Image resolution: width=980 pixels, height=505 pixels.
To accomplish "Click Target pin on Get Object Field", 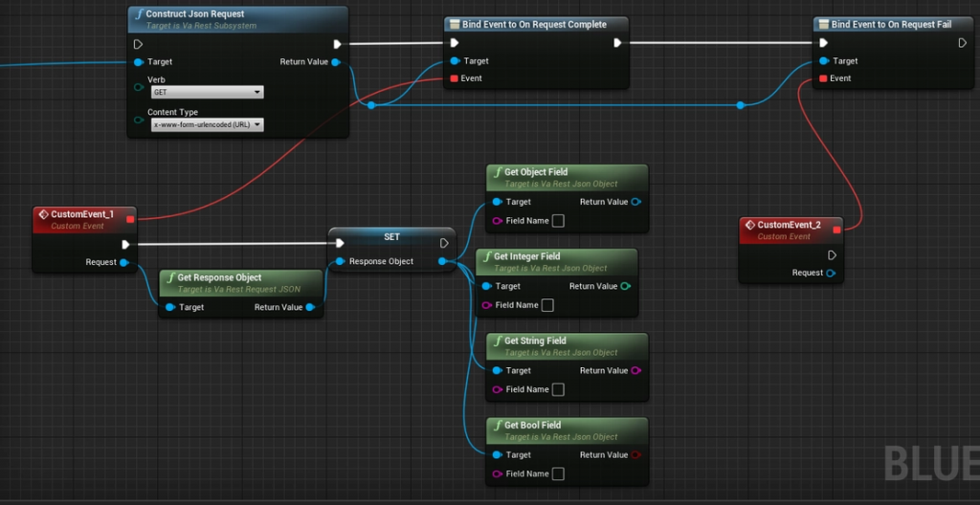I will 497,202.
